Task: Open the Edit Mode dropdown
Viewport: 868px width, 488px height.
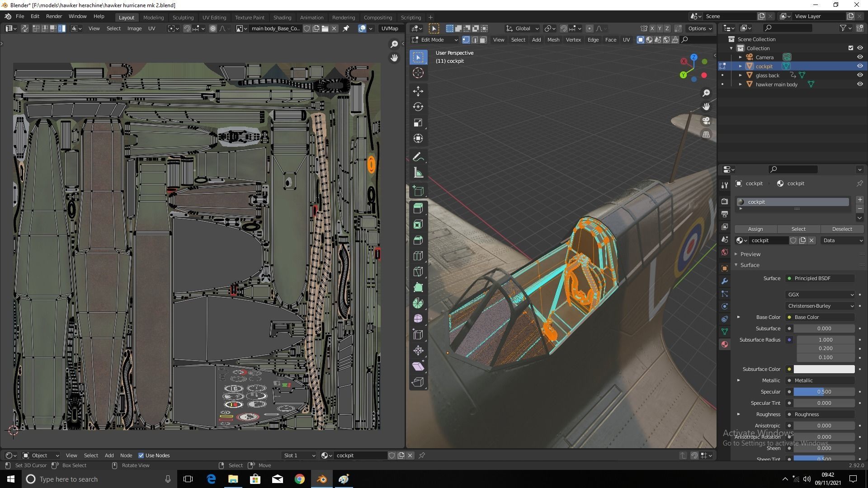Action: [434, 40]
